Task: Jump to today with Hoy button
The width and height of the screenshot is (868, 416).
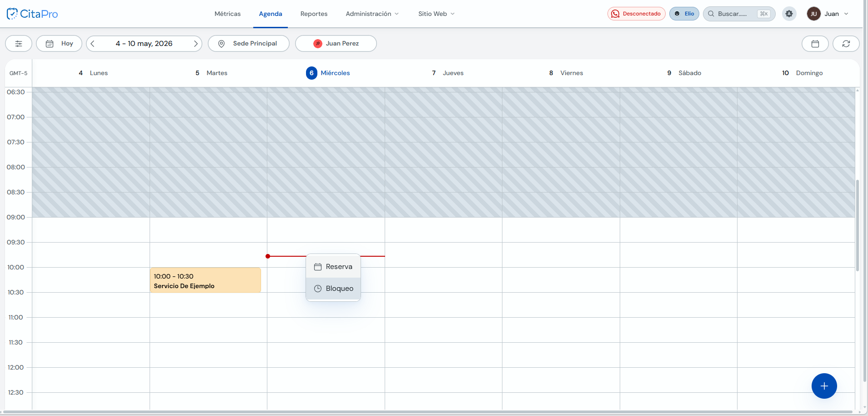Action: [59, 44]
